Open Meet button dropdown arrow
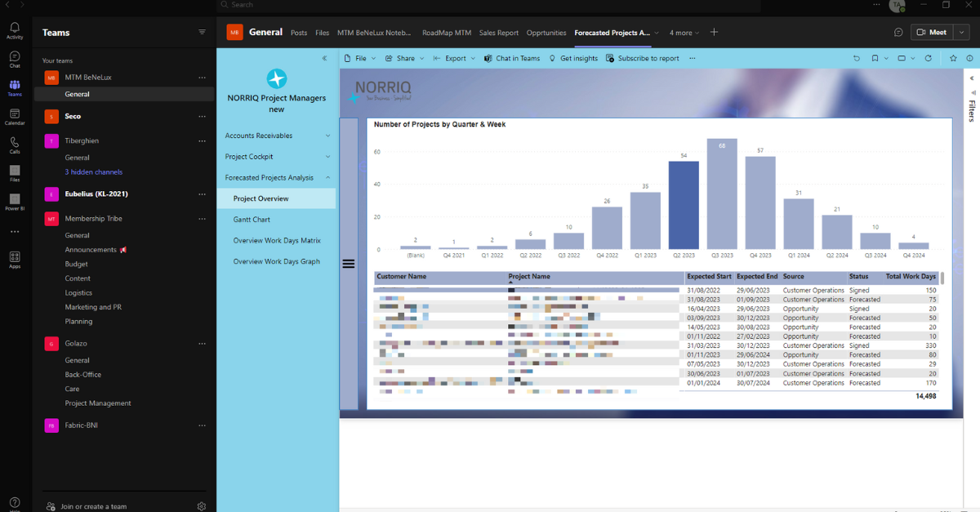This screenshot has height=512, width=980. coord(960,33)
